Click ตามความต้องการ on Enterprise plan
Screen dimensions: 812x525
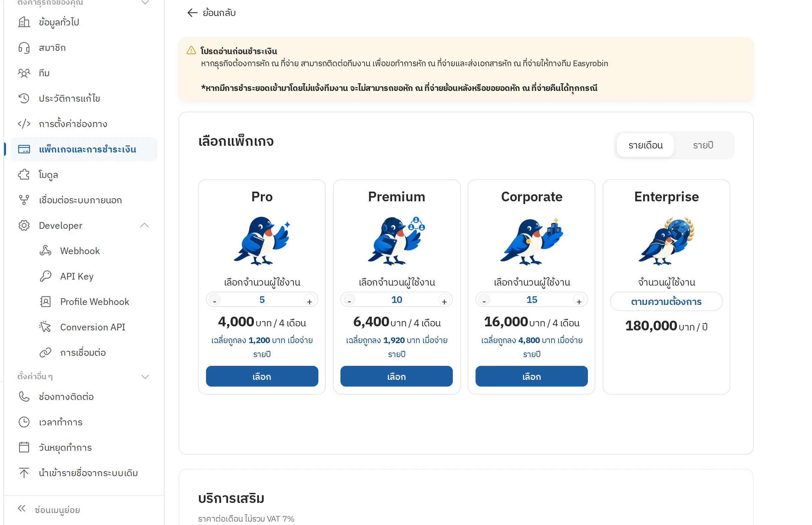coord(666,302)
